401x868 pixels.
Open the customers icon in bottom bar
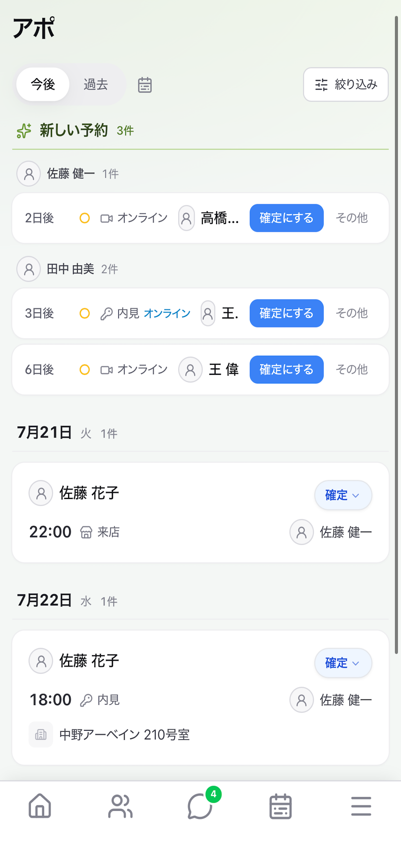click(120, 806)
